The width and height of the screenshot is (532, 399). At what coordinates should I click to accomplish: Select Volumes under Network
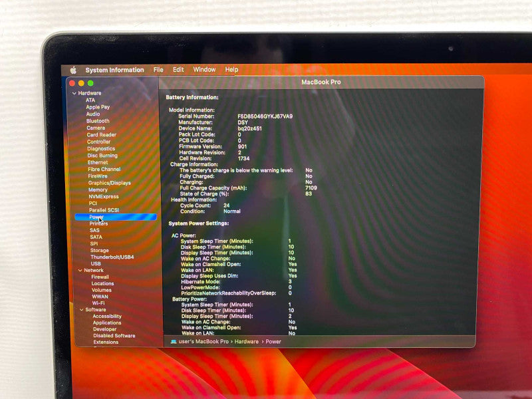[x=102, y=290]
